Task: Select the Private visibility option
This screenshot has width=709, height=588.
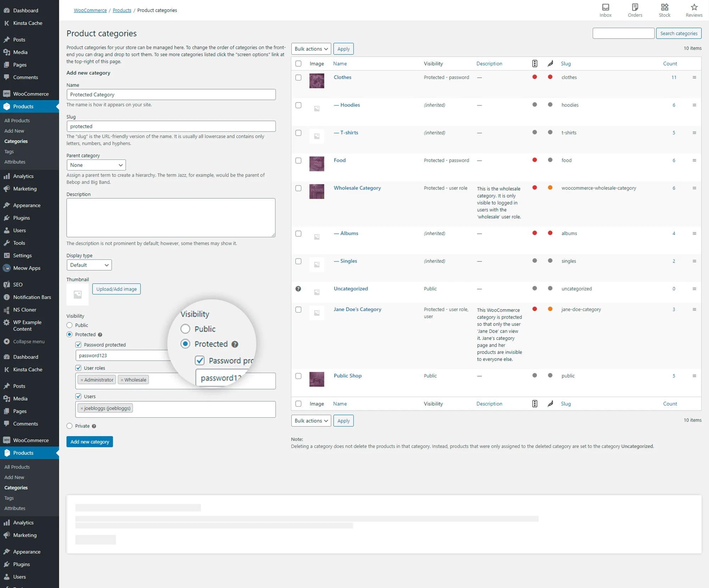Action: click(x=69, y=426)
